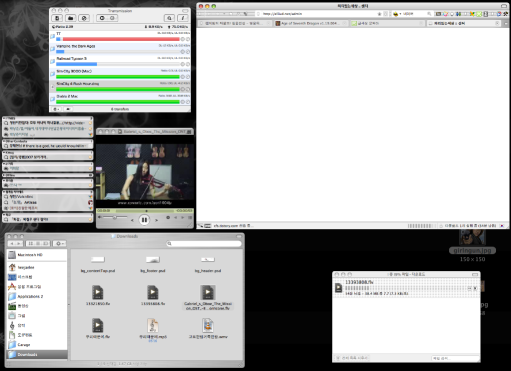Mute the video player via speaker icon
Screen dimensions: 511x371
[x=99, y=217]
